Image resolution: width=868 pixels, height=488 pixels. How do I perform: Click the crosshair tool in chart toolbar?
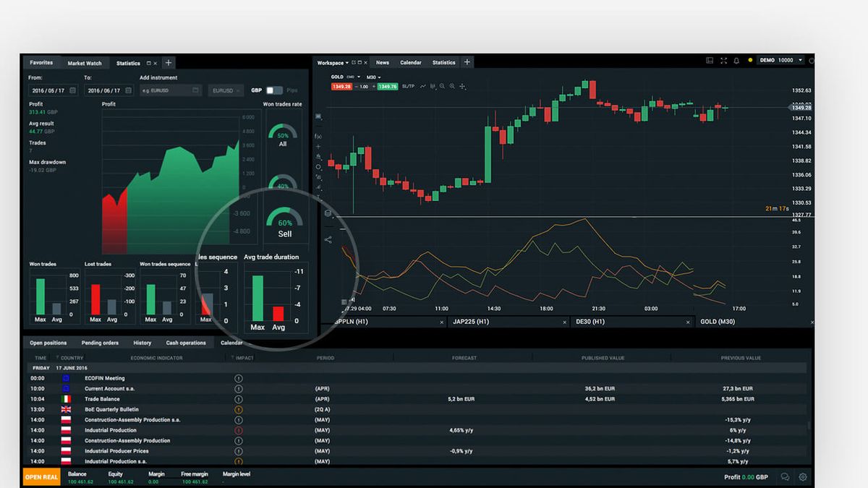coord(462,86)
